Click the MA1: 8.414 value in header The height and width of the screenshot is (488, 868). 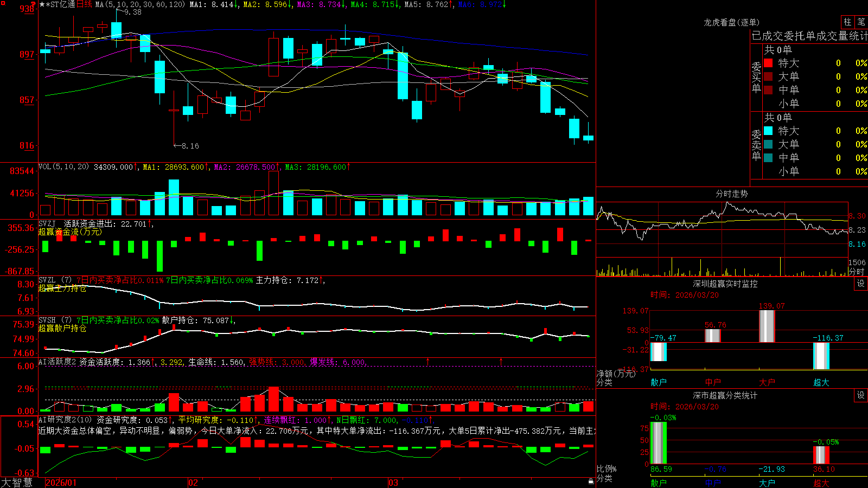(213, 4)
